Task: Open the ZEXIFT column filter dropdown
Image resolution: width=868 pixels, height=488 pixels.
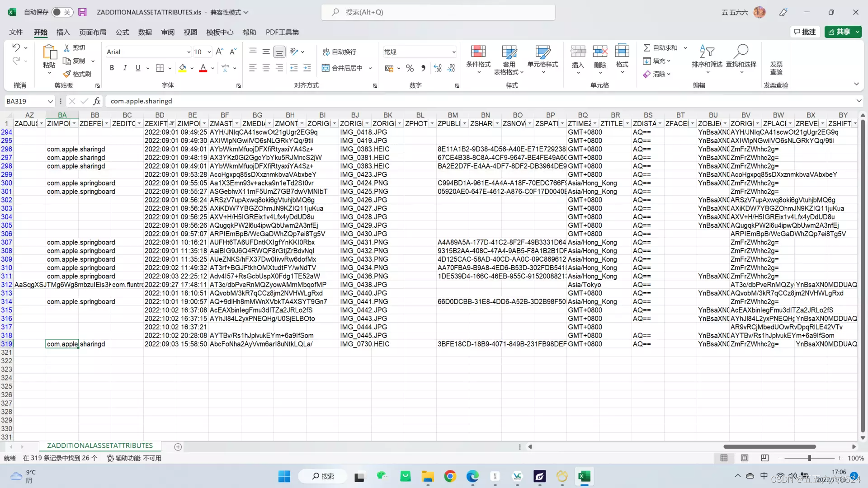Action: [172, 123]
